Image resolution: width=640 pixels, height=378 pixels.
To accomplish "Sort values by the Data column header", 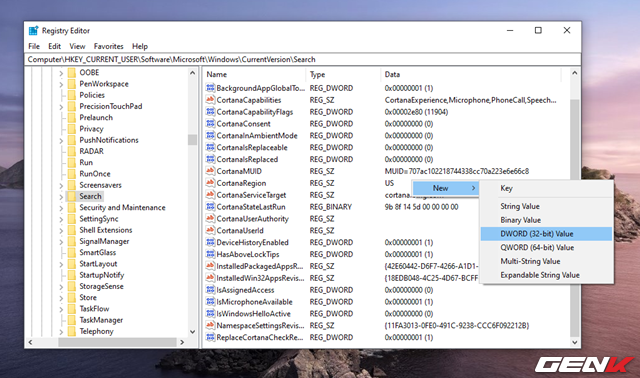I will click(471, 74).
